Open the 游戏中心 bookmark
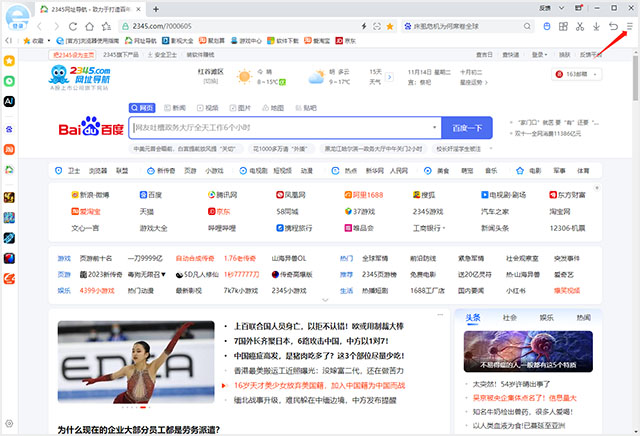This screenshot has height=436, width=640. point(247,40)
